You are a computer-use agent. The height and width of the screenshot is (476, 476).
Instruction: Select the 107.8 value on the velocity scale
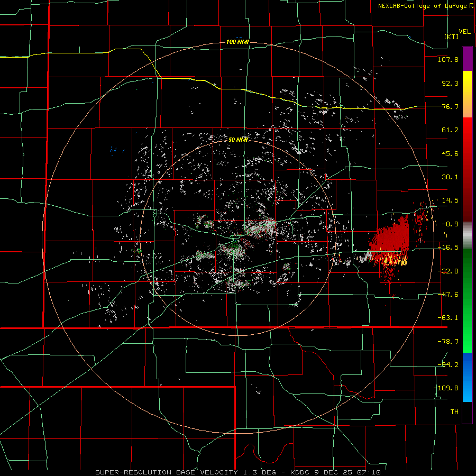point(448,59)
